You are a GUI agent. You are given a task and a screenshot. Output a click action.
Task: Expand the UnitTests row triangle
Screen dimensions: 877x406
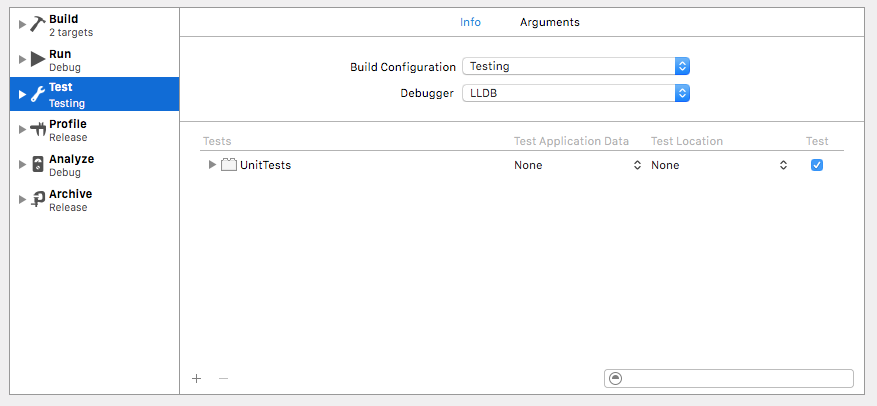212,165
